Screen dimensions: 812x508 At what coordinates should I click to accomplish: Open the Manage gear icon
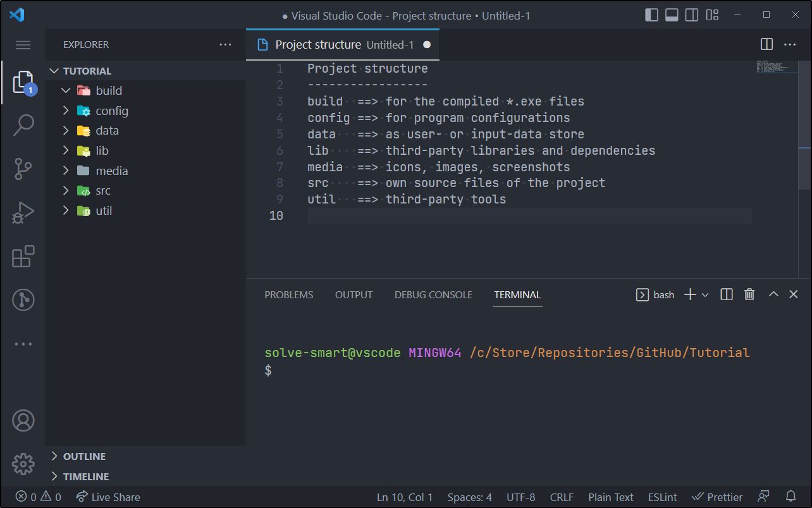point(23,464)
